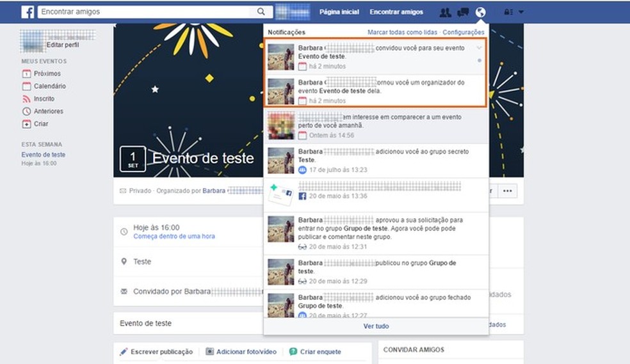Open the friend requests icon
Viewport: 630px width, 364px height.
(445, 12)
